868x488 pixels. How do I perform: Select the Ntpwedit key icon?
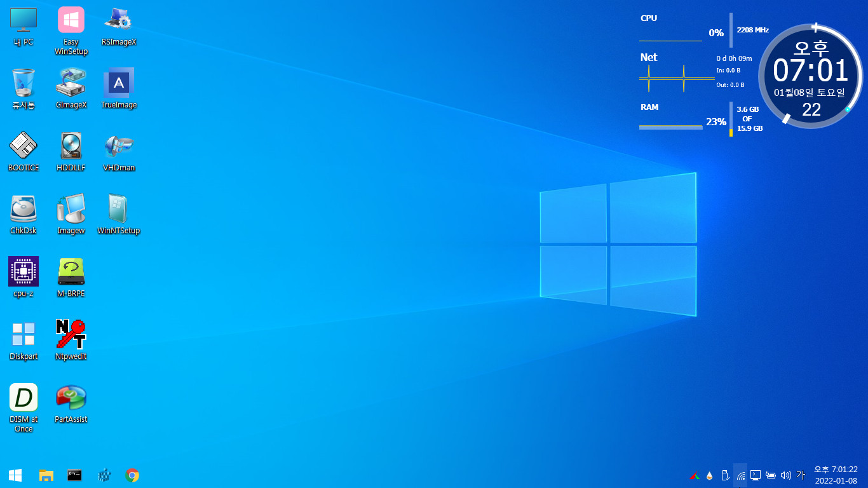(71, 340)
